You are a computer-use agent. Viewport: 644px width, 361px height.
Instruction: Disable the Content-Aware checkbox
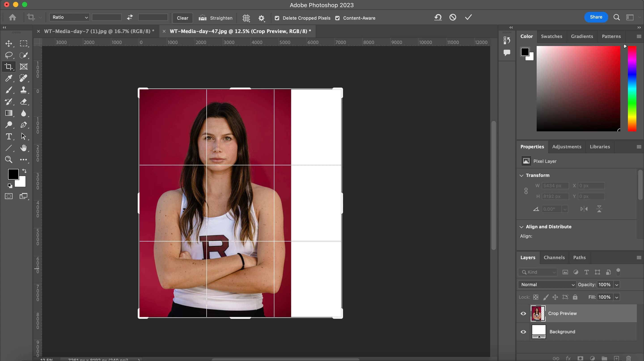[337, 18]
